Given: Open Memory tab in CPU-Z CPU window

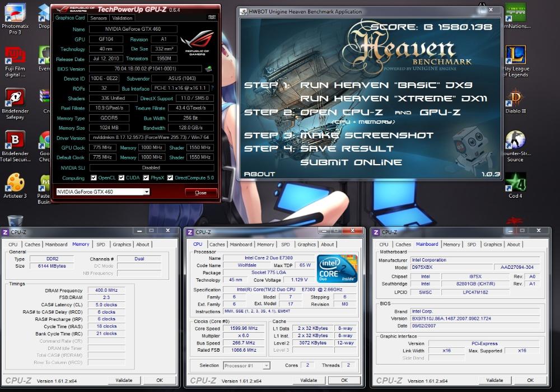Looking at the screenshot, I should [265, 245].
